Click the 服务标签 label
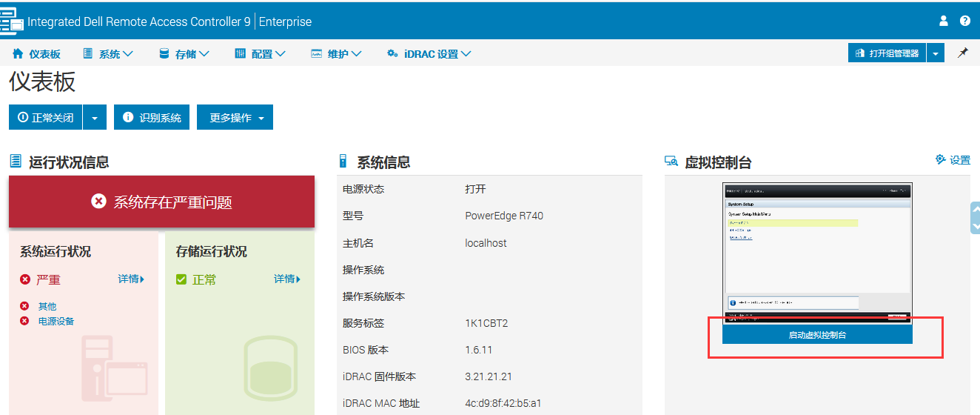This screenshot has width=980, height=415. [x=363, y=323]
